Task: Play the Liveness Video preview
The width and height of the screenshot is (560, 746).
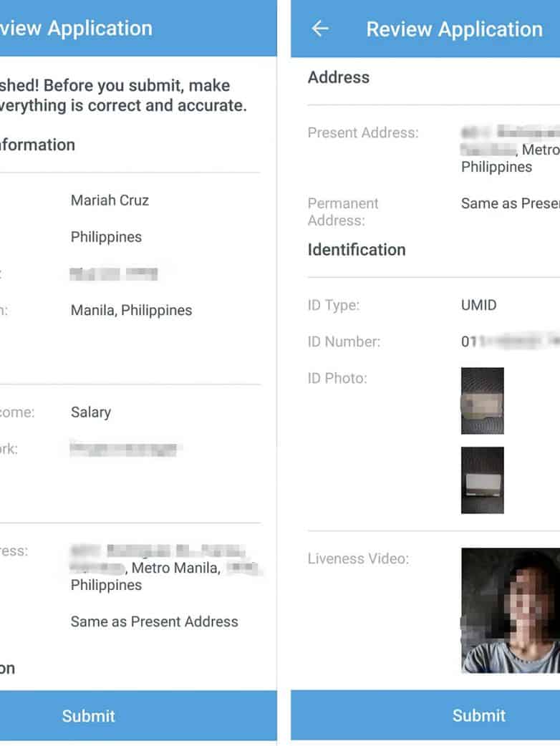Action: (510, 610)
